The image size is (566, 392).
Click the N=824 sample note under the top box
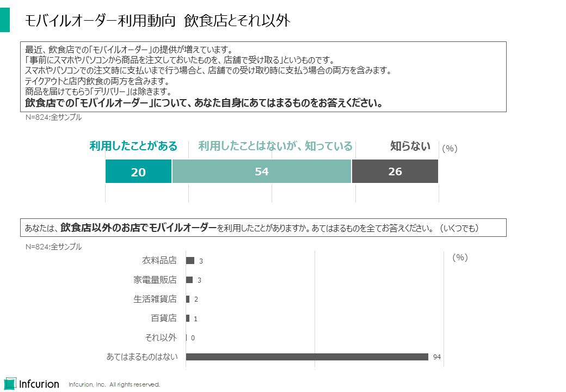53,117
